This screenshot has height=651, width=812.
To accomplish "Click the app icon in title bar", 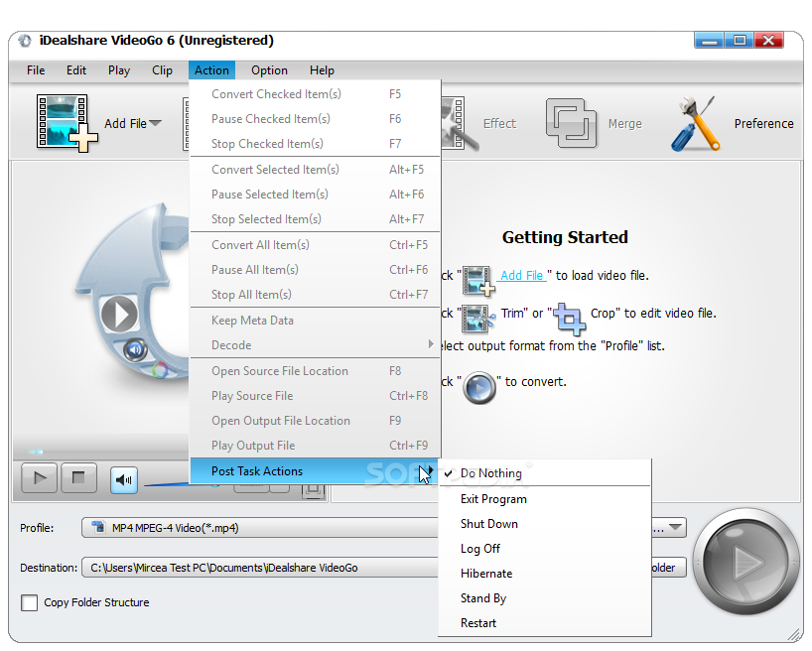I will [25, 41].
